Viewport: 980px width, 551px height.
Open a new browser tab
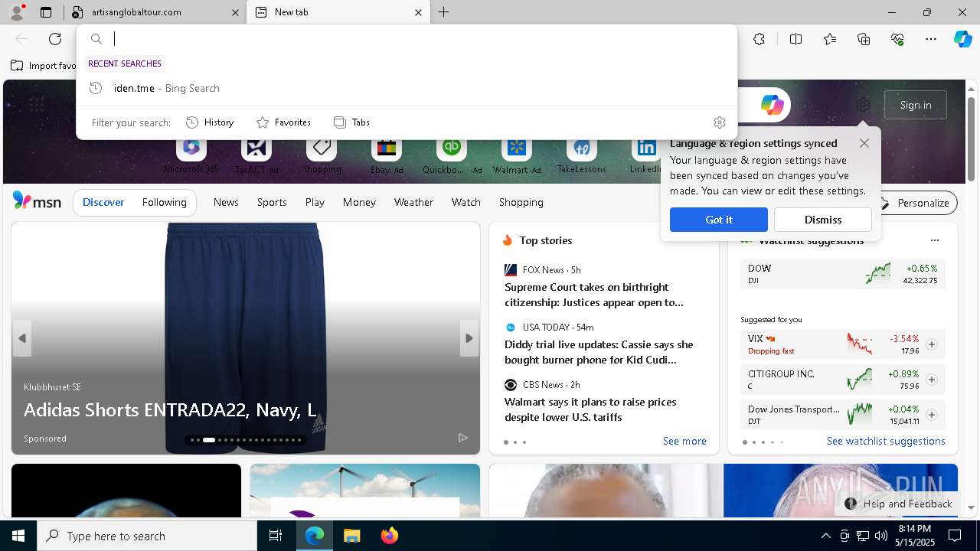pos(444,12)
